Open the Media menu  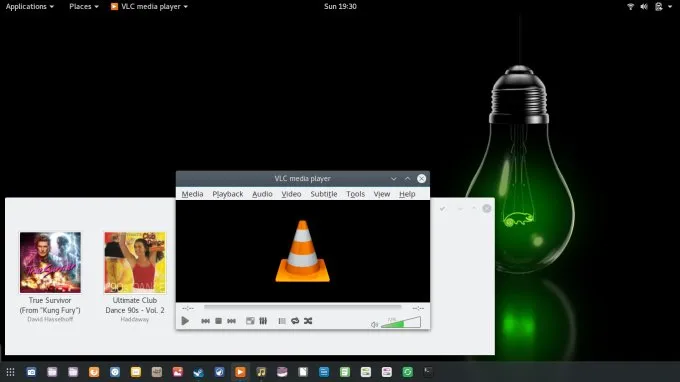(x=192, y=194)
